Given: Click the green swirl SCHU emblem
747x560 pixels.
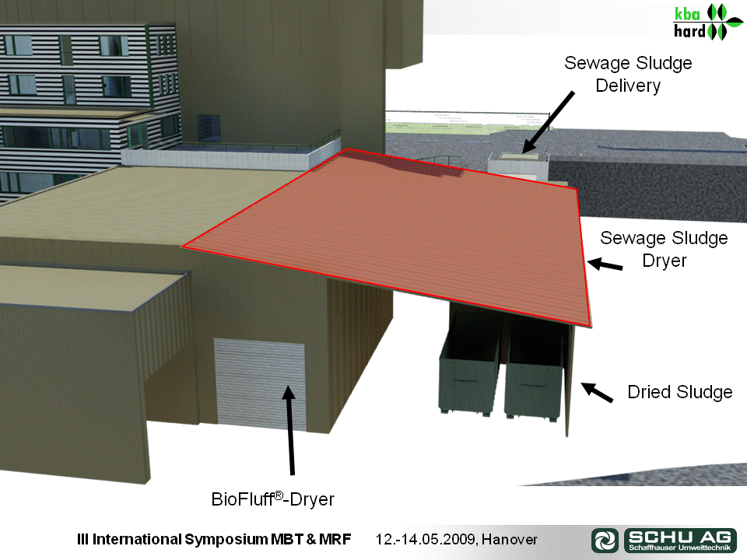Looking at the screenshot, I should (x=605, y=540).
